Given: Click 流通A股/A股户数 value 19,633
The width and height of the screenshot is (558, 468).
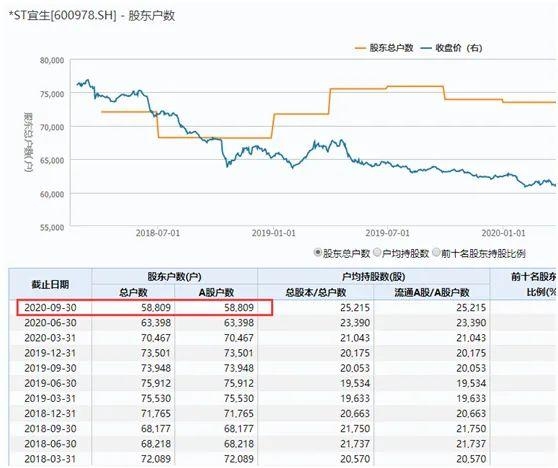Looking at the screenshot, I should 471,398.
